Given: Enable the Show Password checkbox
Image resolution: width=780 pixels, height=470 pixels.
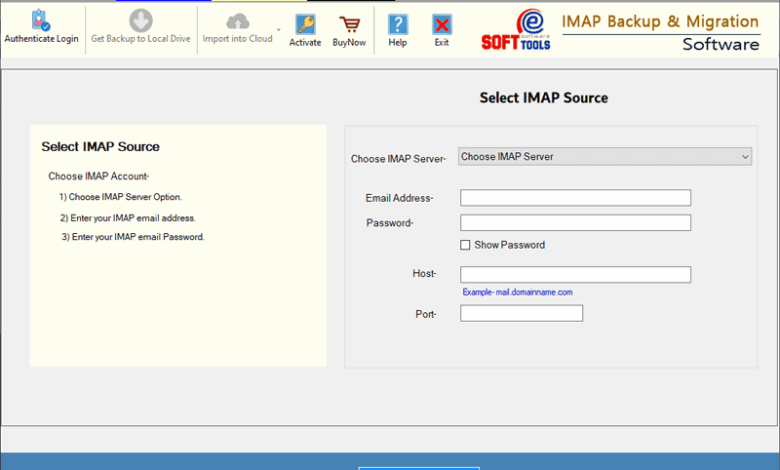Looking at the screenshot, I should [465, 245].
